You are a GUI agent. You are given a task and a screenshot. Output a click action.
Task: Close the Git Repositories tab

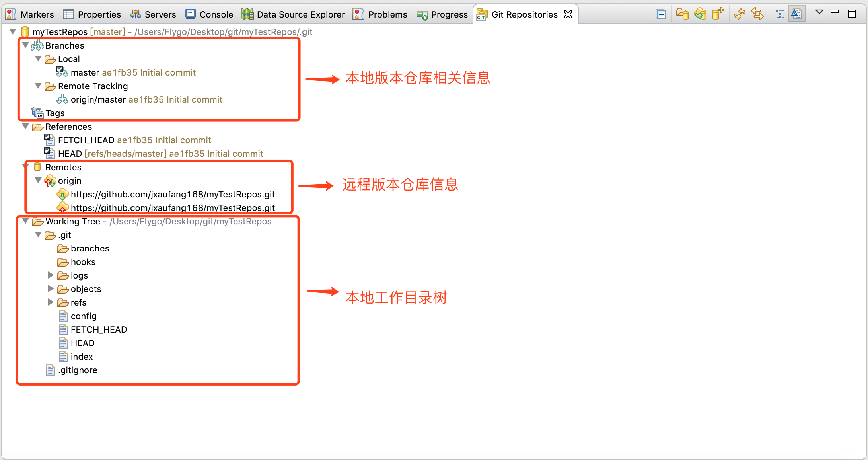point(568,14)
